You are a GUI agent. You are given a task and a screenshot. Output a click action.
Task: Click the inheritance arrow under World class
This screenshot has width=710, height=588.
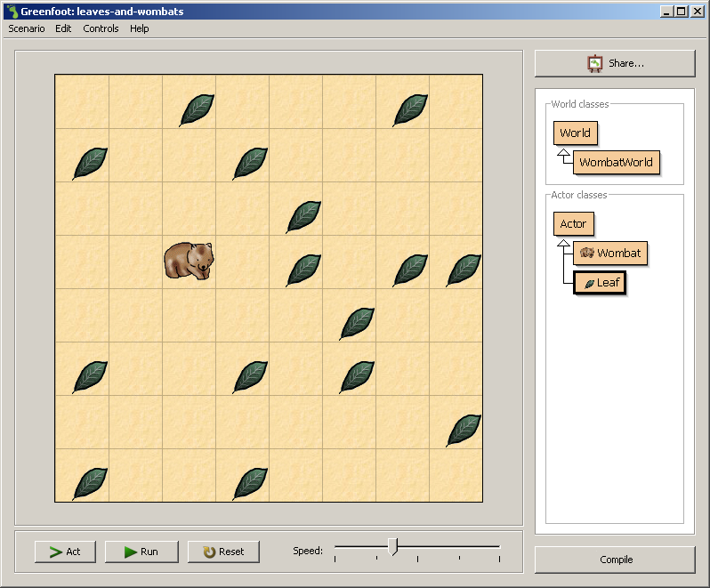[x=564, y=156]
